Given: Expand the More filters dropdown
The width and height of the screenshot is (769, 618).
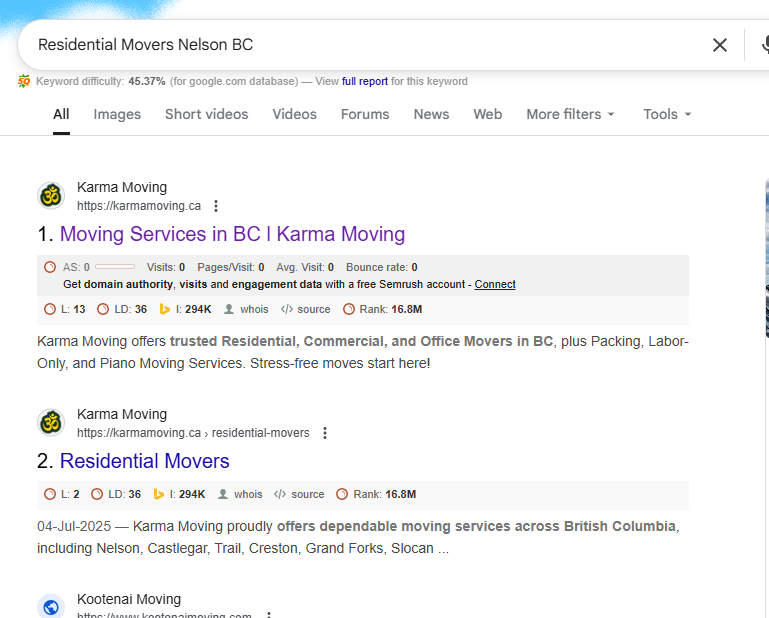Looking at the screenshot, I should pyautogui.click(x=570, y=114).
